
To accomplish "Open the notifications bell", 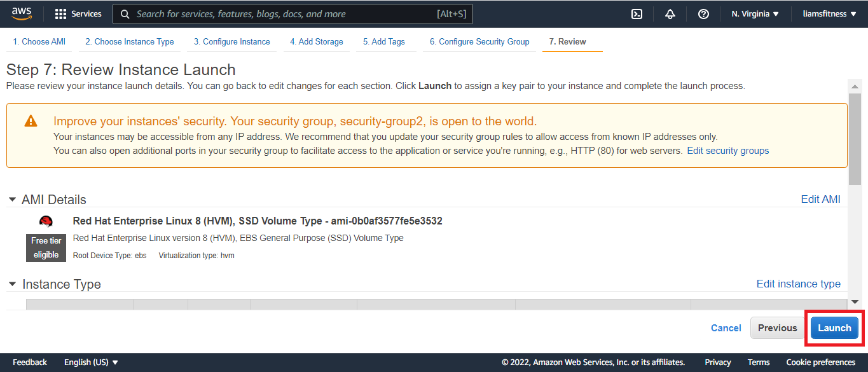I will (670, 14).
